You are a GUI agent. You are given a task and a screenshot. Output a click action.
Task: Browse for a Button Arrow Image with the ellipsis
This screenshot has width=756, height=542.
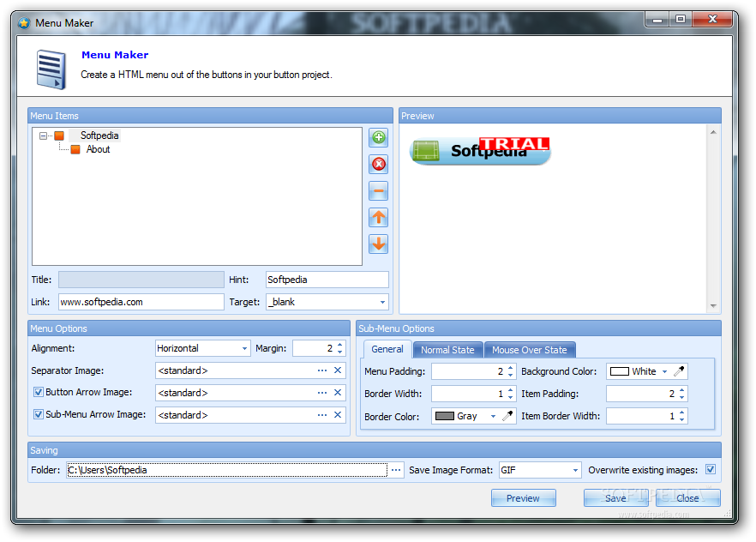click(322, 393)
